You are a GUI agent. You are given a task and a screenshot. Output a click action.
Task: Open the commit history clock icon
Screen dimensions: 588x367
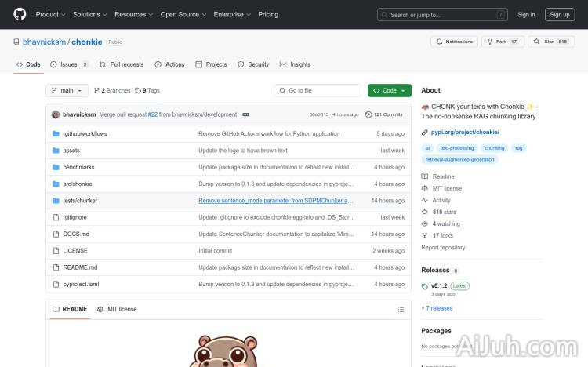pyautogui.click(x=368, y=114)
